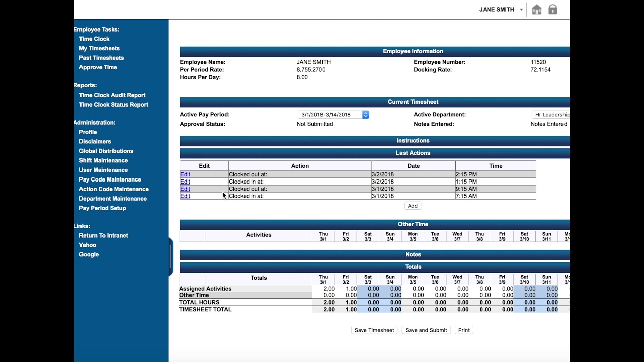The image size is (644, 362).
Task: Click the Yahoo link
Action: pyautogui.click(x=88, y=245)
